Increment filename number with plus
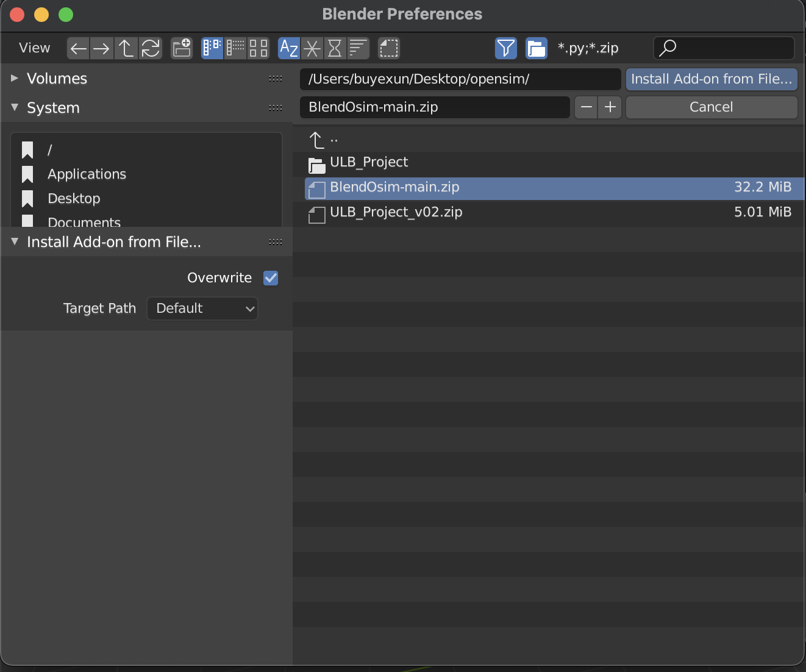806x672 pixels. 610,107
